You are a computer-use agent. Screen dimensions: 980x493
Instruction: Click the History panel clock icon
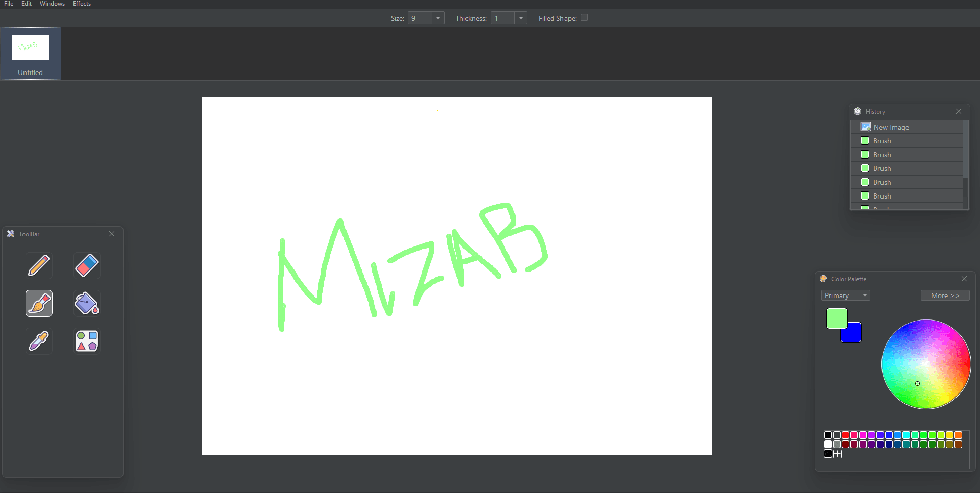pyautogui.click(x=857, y=111)
